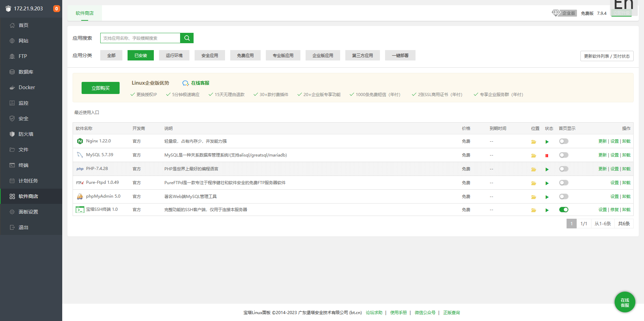Screen dimensions: 644x321
Task: Click the phpMyAdmin sailboat icon
Action: [x=80, y=196]
